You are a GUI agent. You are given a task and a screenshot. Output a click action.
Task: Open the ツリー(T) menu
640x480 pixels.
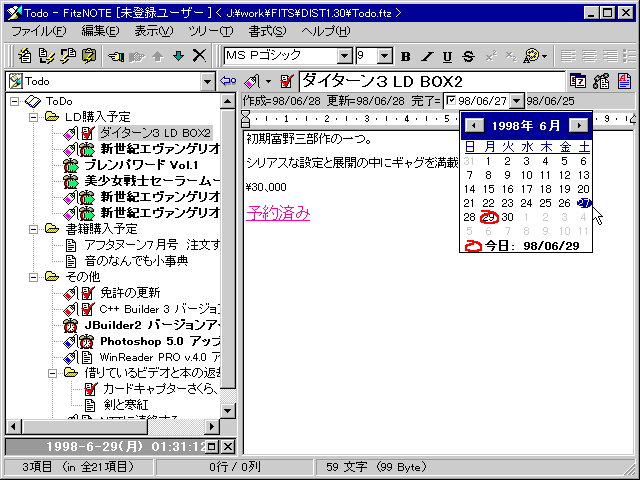(211, 31)
